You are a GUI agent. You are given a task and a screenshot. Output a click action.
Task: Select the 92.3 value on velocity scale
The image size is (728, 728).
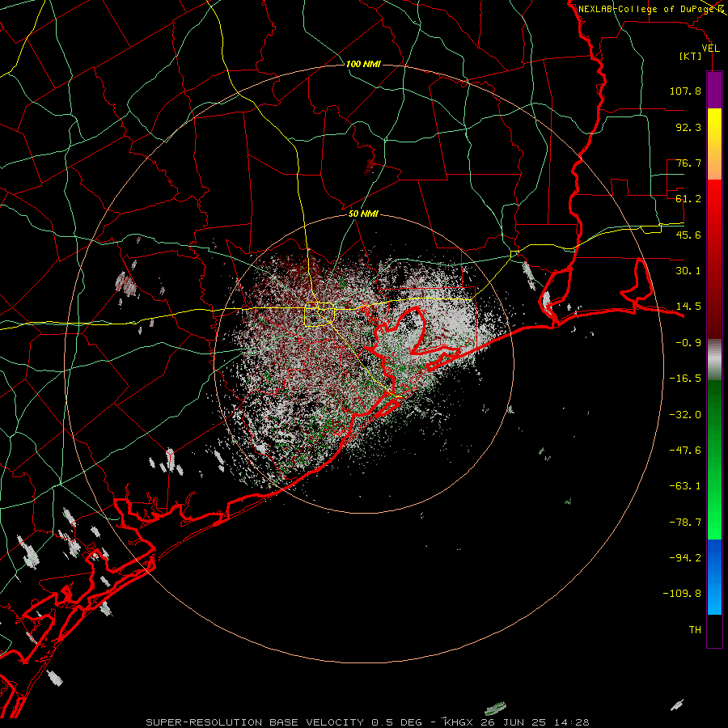pos(688,127)
